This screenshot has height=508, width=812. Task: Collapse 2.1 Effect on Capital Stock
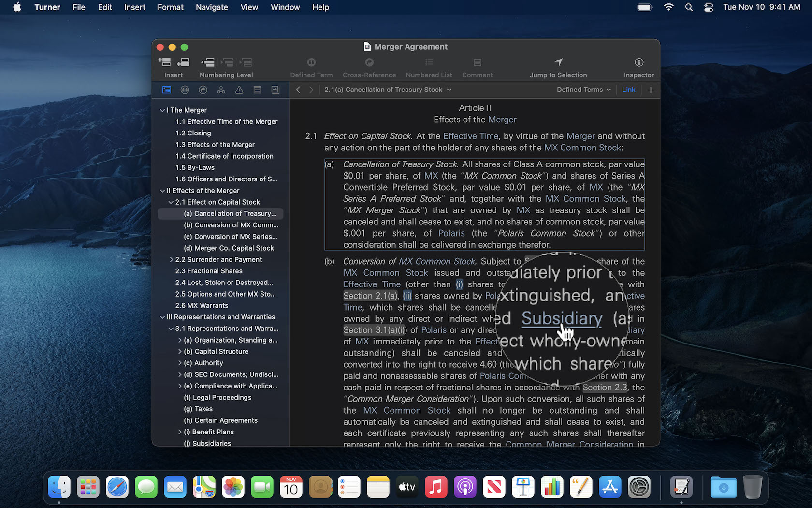point(171,202)
